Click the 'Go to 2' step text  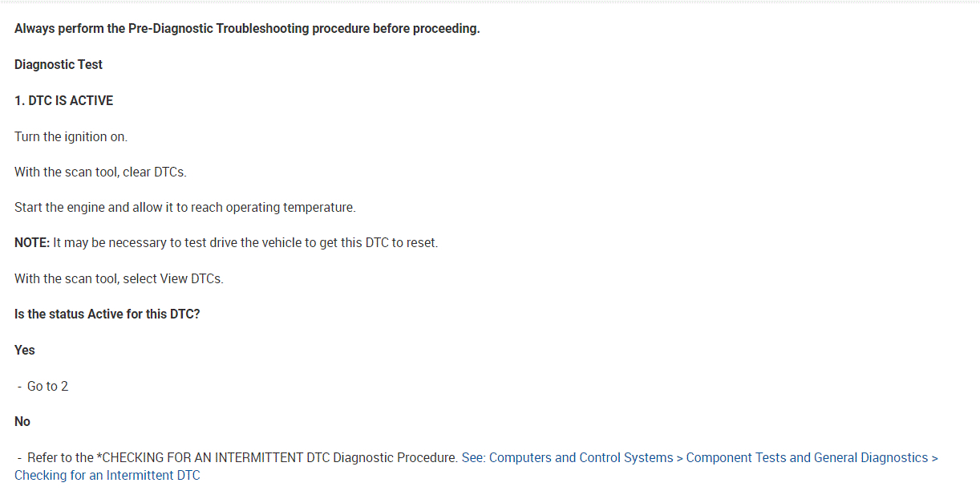coord(47,386)
